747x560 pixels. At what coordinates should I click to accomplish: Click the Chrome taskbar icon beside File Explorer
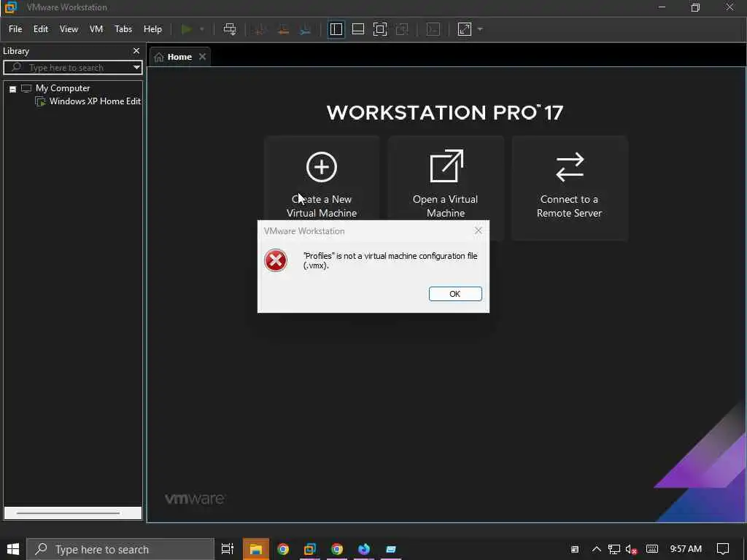pos(283,549)
